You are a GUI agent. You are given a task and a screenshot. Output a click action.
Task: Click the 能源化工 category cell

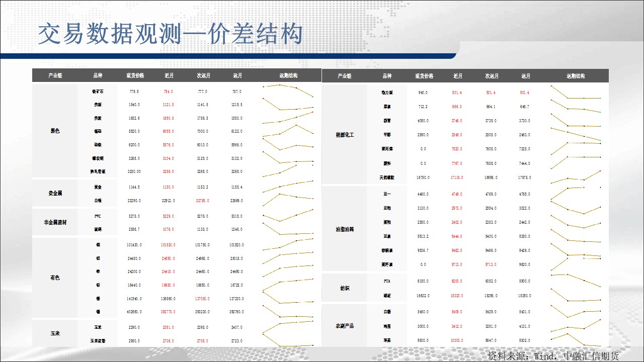pos(344,135)
